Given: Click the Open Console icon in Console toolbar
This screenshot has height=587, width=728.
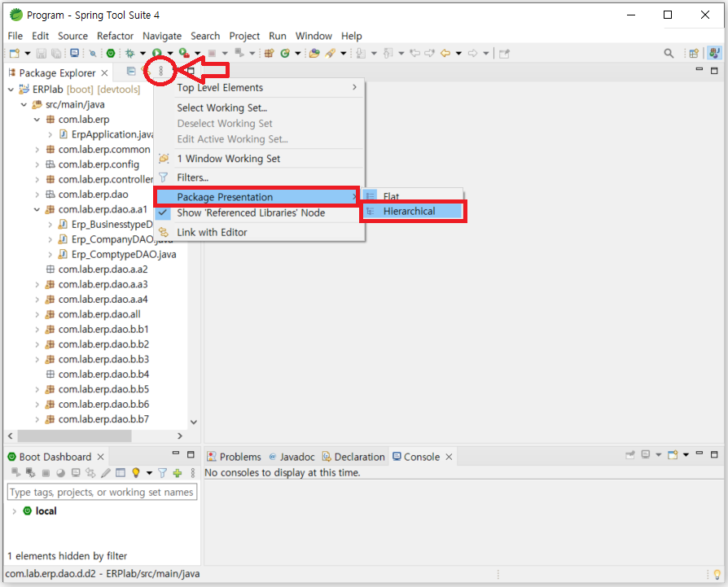Looking at the screenshot, I should coord(673,455).
